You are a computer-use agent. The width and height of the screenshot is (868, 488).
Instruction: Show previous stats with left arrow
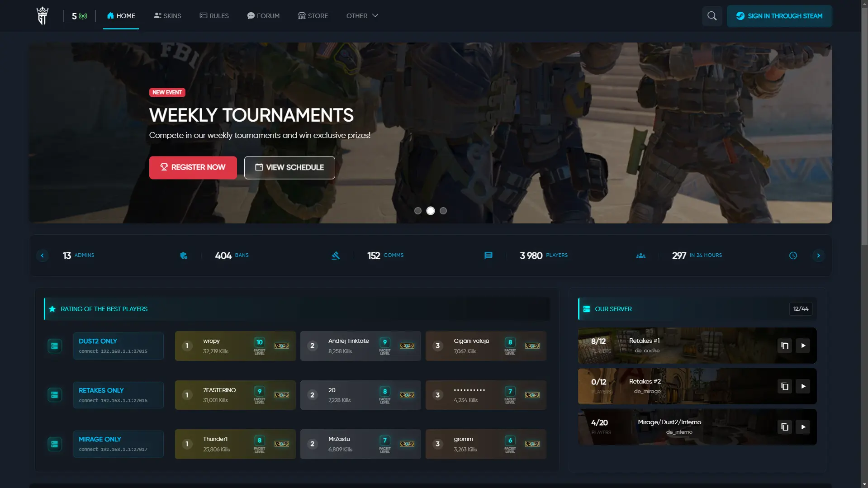[43, 256]
